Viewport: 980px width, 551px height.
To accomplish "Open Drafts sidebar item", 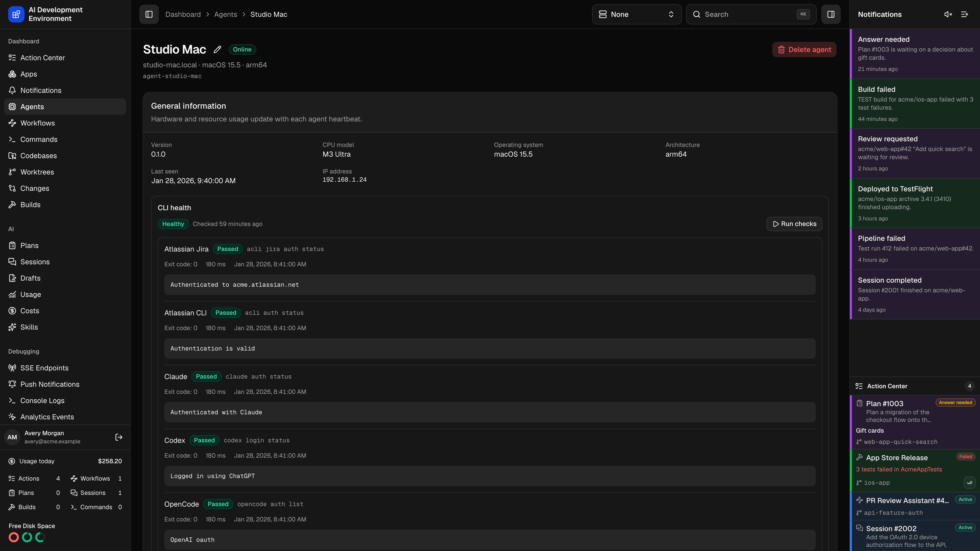I will tap(65, 278).
